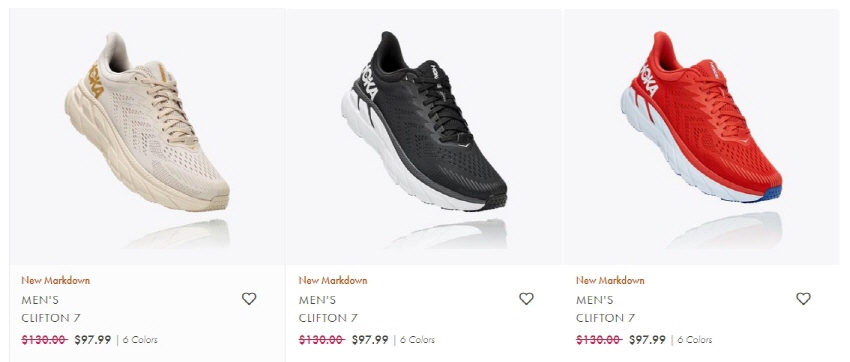
Task: View 6 Colors option for red shoe
Action: [694, 340]
